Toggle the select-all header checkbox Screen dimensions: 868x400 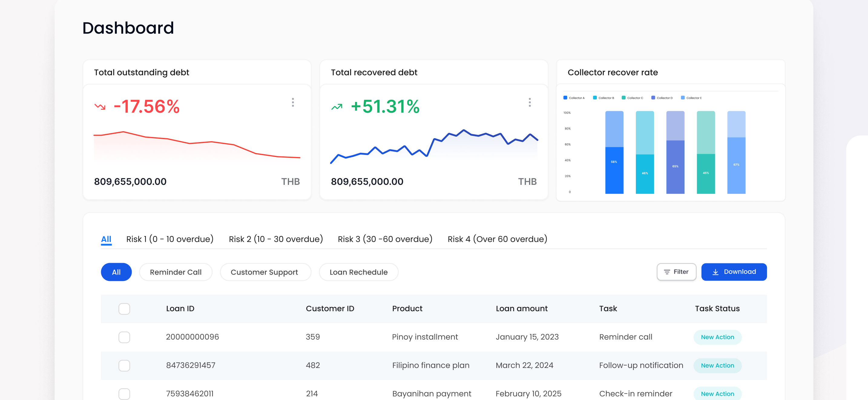pyautogui.click(x=124, y=308)
